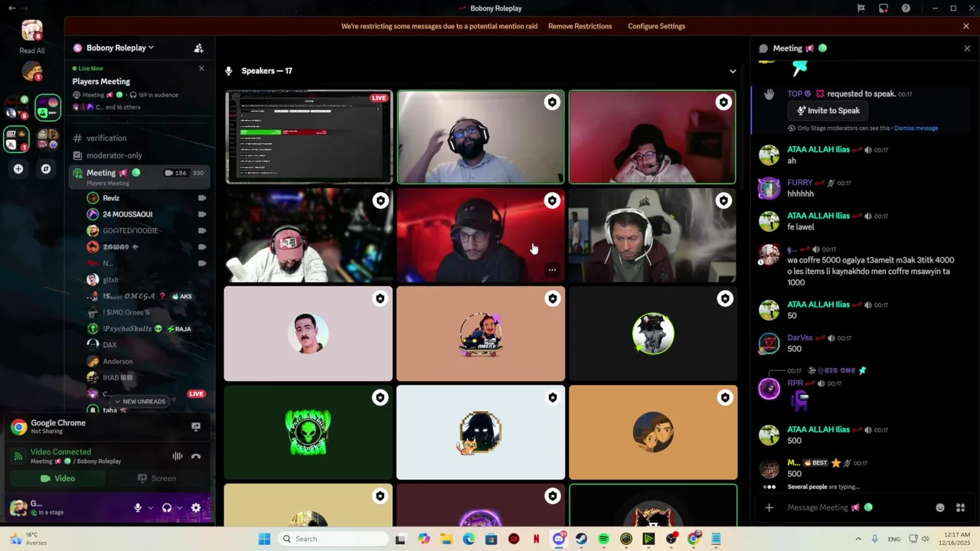Close the Meeting chat panel
This screenshot has width=980, height=551.
966,48
